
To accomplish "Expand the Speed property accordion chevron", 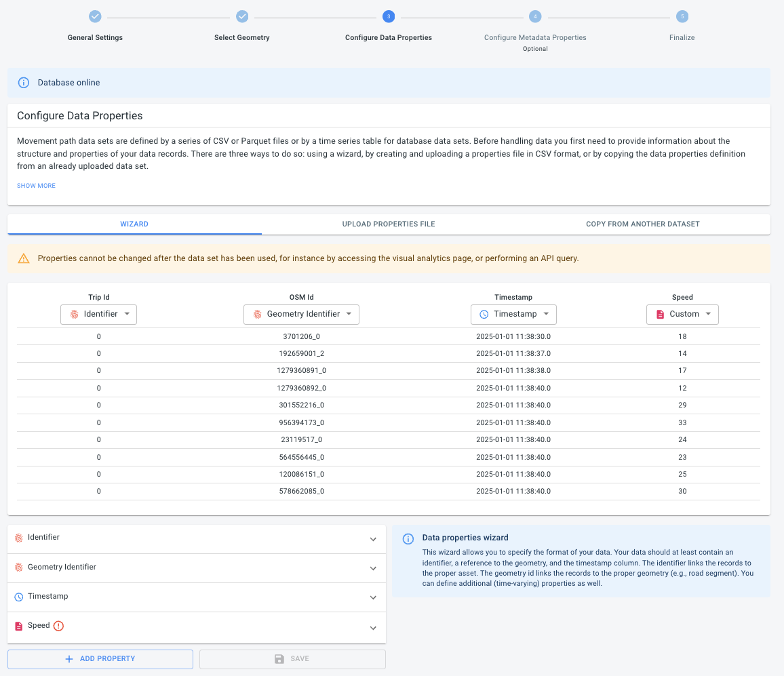I will 373,628.
